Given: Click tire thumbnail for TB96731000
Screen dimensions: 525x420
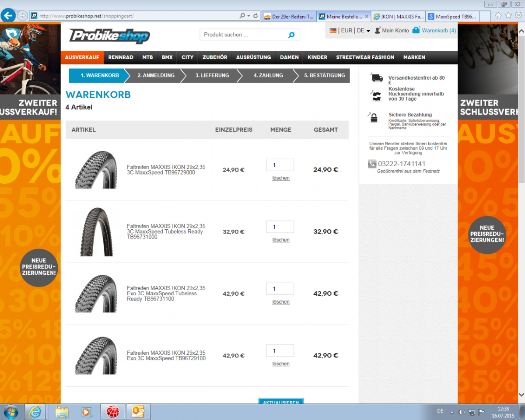Looking at the screenshot, I should [96, 232].
